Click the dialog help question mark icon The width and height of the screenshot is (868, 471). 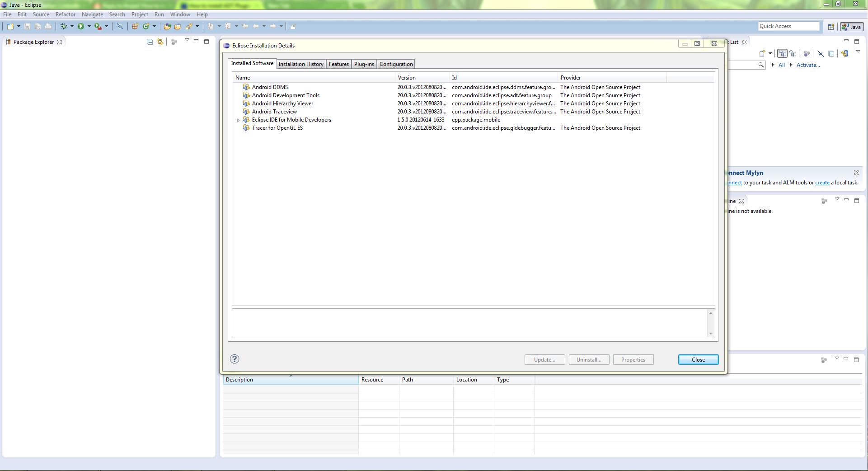[x=235, y=359]
